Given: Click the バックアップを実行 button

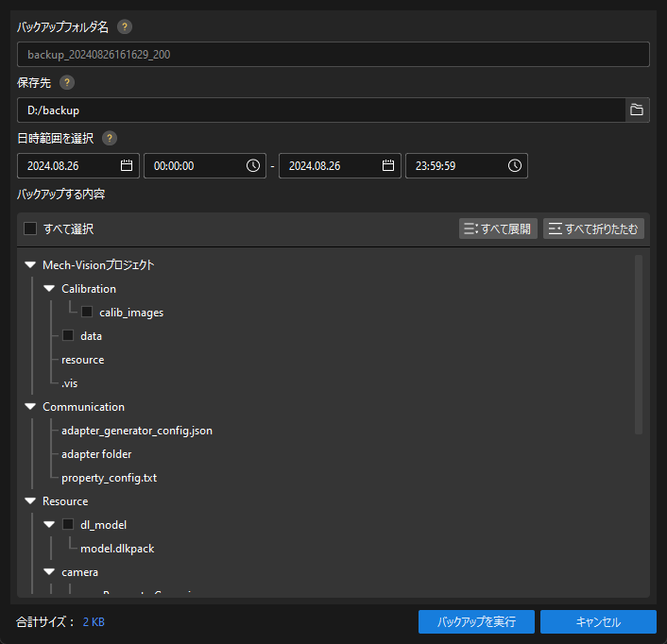Looking at the screenshot, I should (476, 622).
